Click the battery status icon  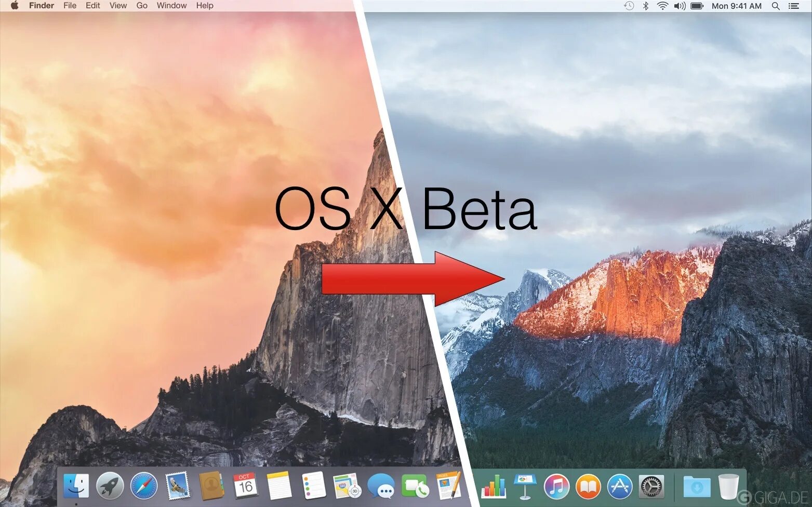(697, 6)
